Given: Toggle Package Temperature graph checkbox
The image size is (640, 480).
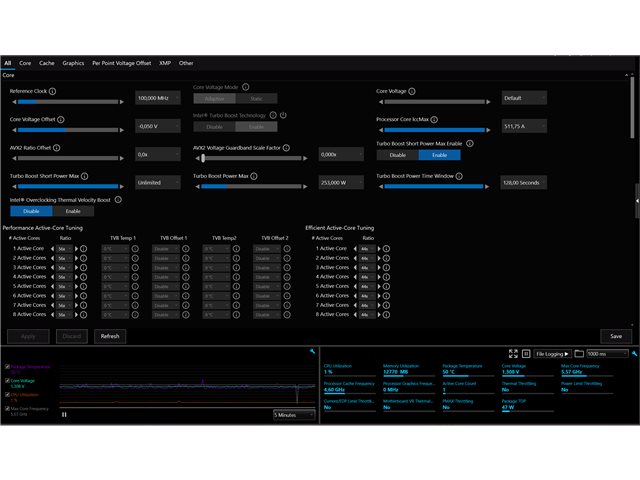Looking at the screenshot, I should [7, 367].
